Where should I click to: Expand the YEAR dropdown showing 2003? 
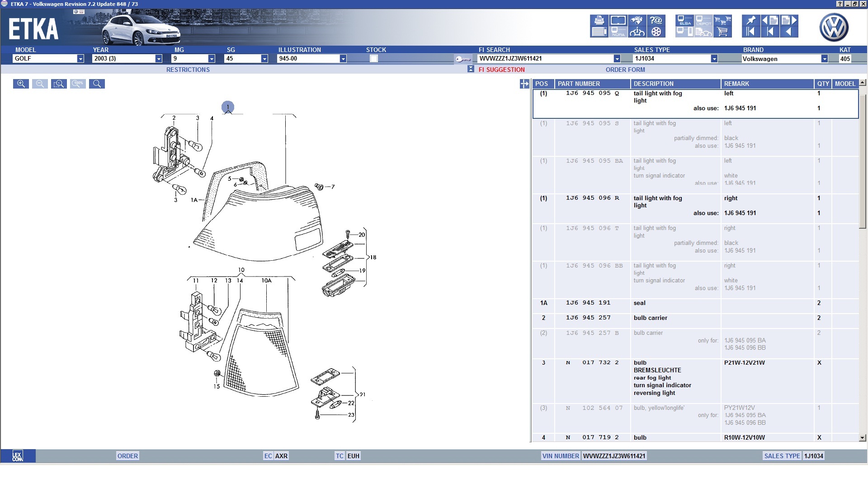[159, 59]
